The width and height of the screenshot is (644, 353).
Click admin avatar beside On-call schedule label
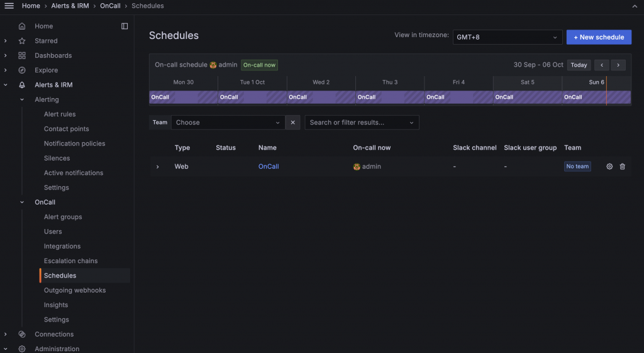point(213,65)
